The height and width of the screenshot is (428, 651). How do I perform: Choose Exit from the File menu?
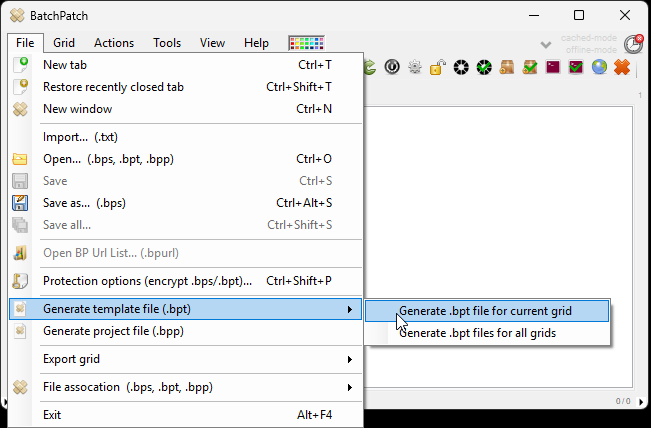pyautogui.click(x=186, y=415)
